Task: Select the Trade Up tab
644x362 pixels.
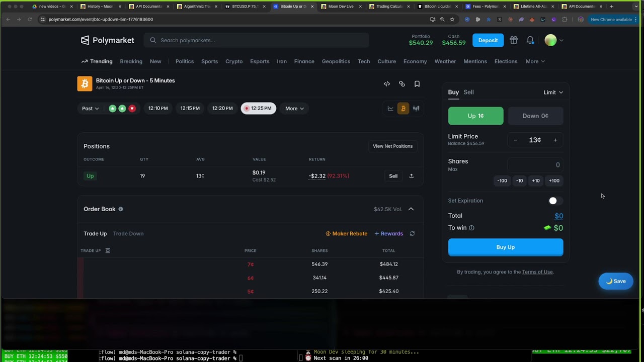Action: [95, 234]
